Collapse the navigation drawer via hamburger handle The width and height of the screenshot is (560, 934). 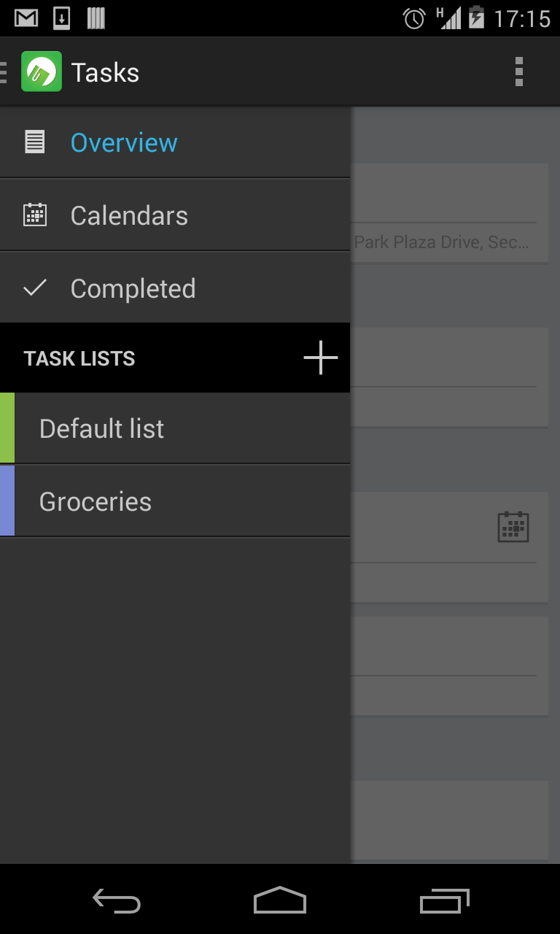(x=4, y=72)
